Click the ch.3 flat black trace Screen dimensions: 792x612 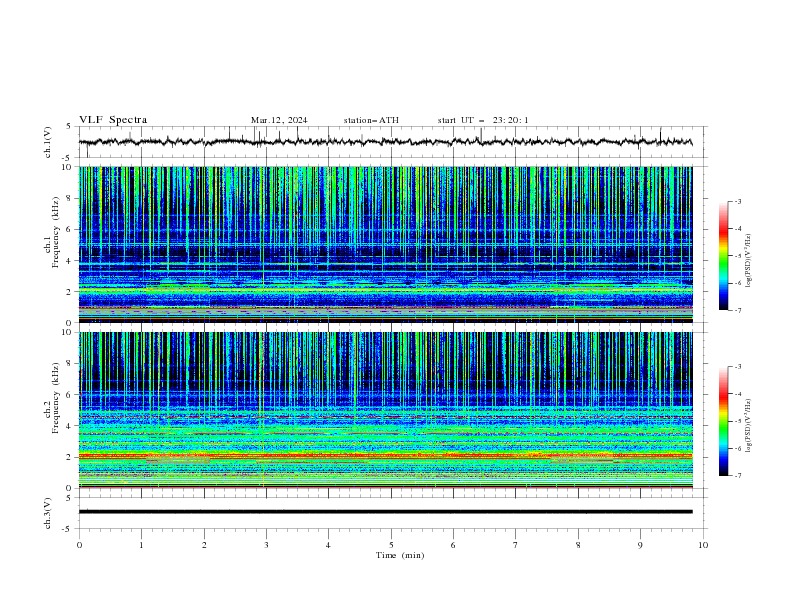pyautogui.click(x=385, y=512)
